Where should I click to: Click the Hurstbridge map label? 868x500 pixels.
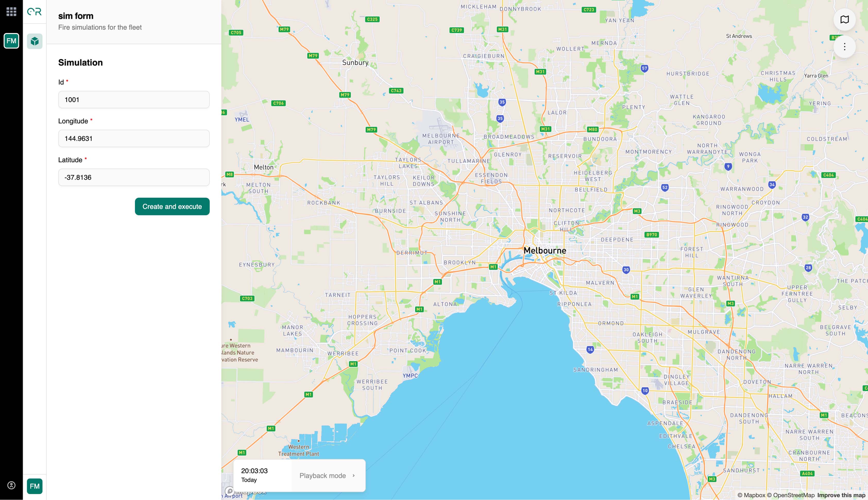pyautogui.click(x=688, y=73)
